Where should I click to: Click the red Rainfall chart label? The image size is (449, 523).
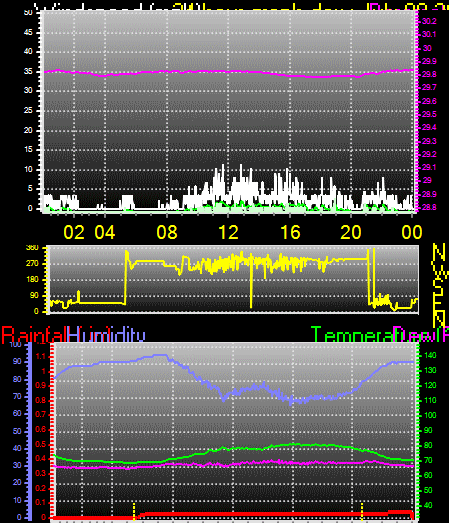(x=34, y=335)
